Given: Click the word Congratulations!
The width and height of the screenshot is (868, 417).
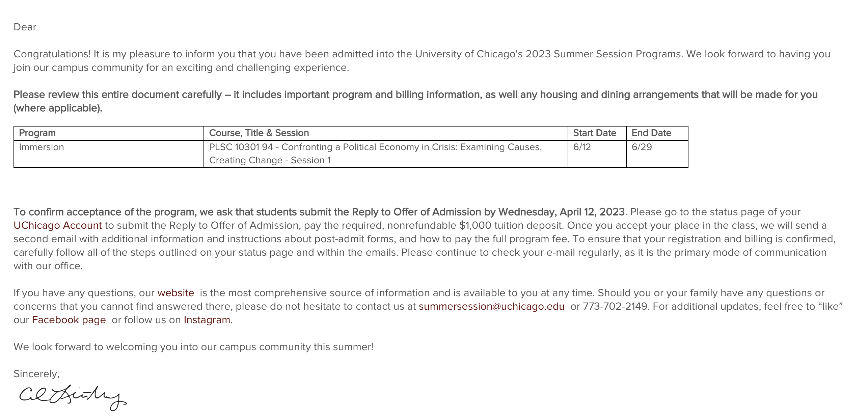Looking at the screenshot, I should pos(52,54).
